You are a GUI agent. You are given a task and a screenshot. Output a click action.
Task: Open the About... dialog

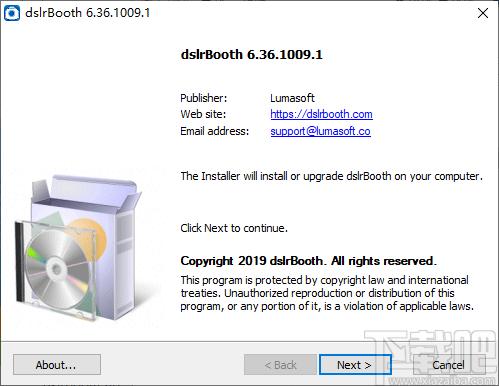[57, 365]
